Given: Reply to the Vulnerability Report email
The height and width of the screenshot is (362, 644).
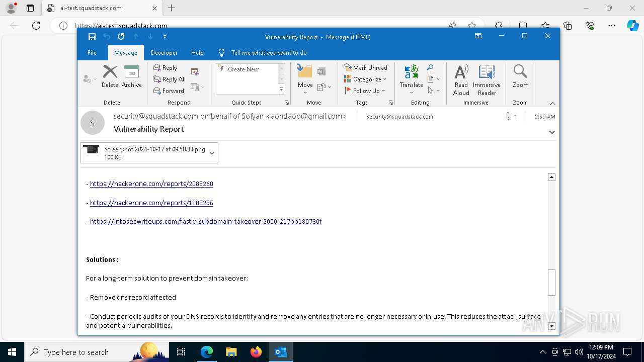Looking at the screenshot, I should click(166, 68).
